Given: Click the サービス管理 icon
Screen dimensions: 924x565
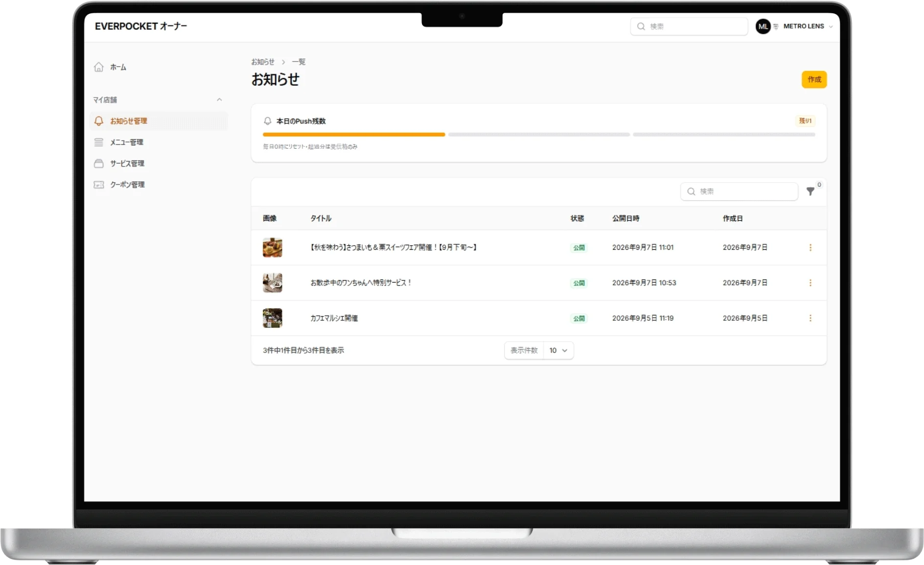Looking at the screenshot, I should (99, 164).
